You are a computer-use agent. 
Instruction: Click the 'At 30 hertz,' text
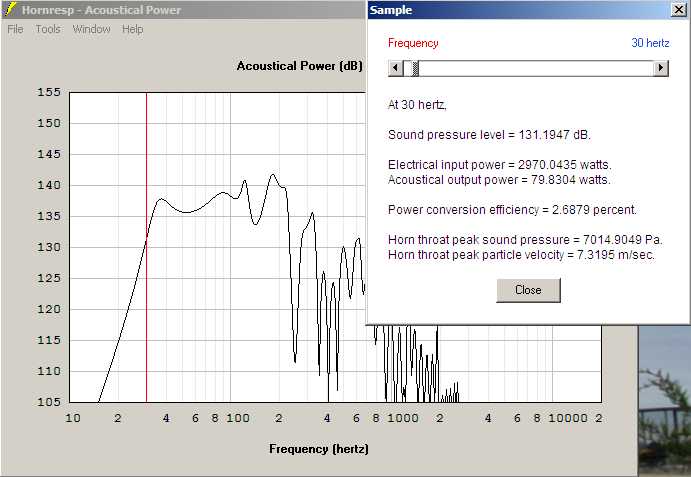click(417, 105)
